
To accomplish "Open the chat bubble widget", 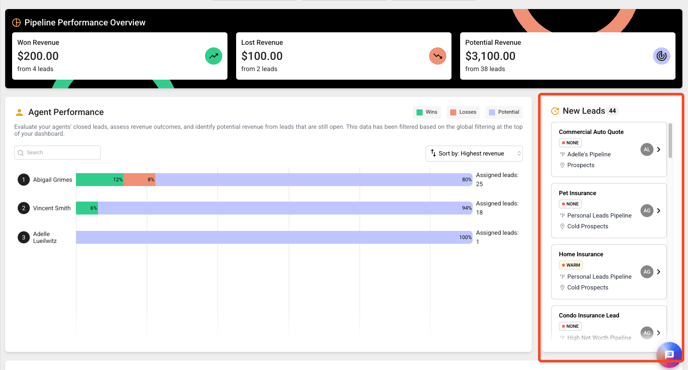I will tap(669, 354).
